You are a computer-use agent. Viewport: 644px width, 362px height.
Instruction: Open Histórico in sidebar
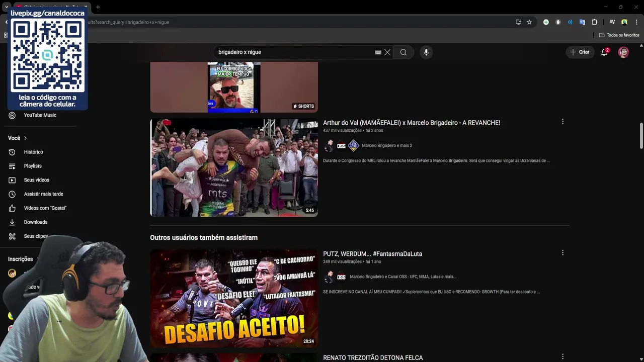tap(33, 152)
